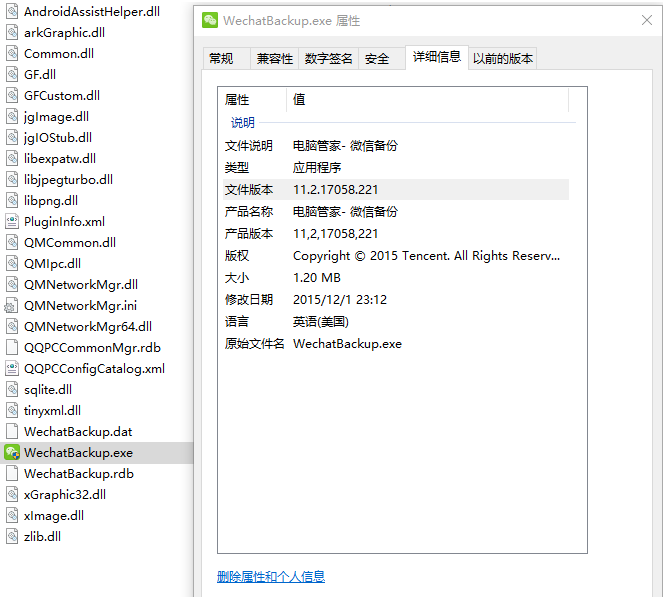Select the 大小 1.20 MB row
The height and width of the screenshot is (597, 667).
click(396, 277)
